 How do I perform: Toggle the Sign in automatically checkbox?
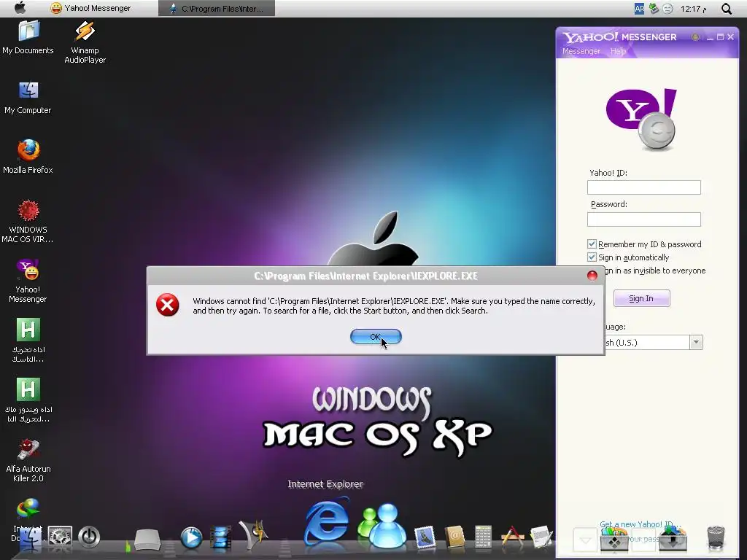pos(592,257)
